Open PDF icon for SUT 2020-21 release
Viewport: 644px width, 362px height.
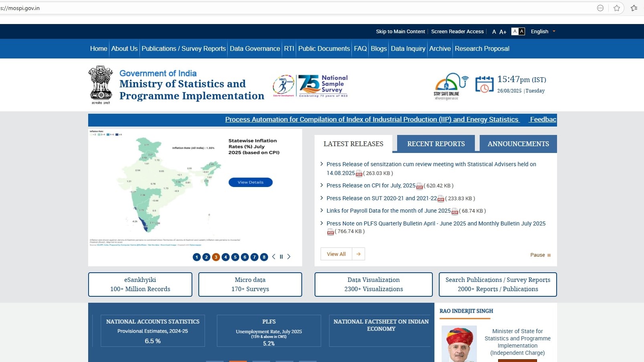(x=441, y=199)
